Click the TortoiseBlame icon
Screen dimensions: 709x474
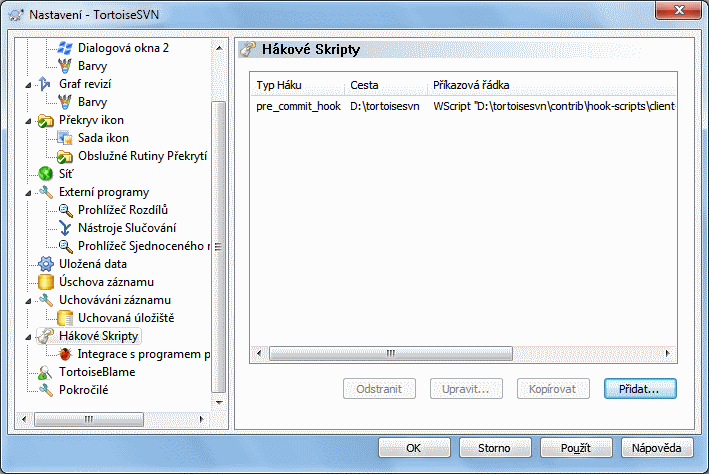[45, 372]
